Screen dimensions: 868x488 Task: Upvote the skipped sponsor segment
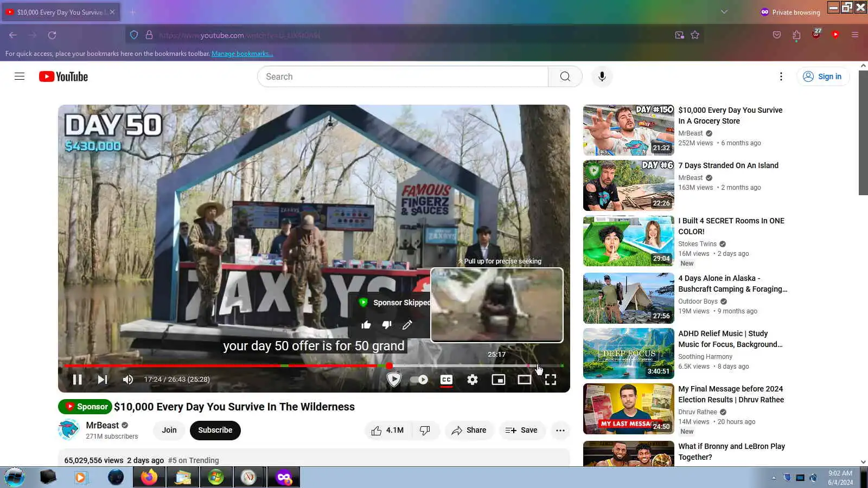(x=366, y=325)
